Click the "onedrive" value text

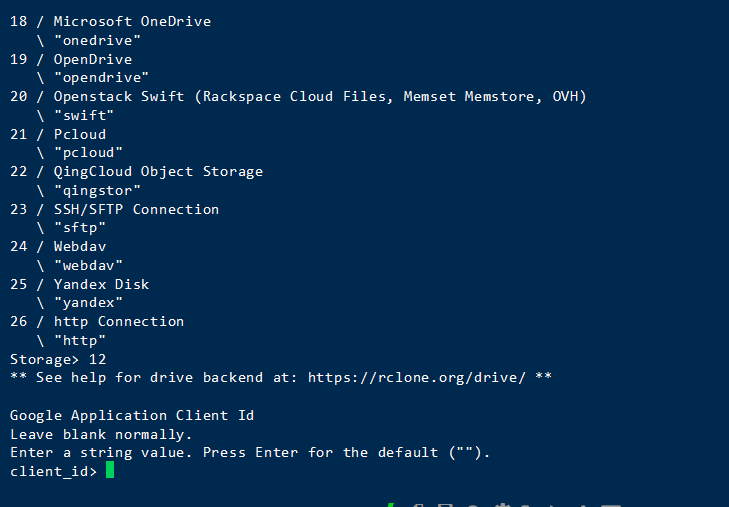point(97,40)
